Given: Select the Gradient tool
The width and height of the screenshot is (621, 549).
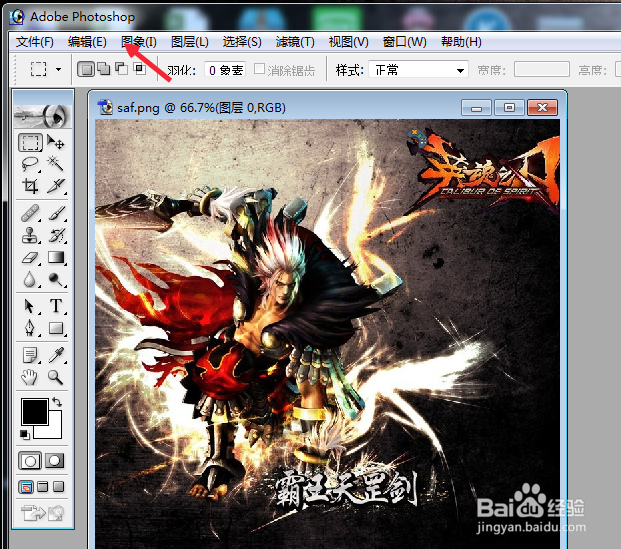Looking at the screenshot, I should [55, 257].
